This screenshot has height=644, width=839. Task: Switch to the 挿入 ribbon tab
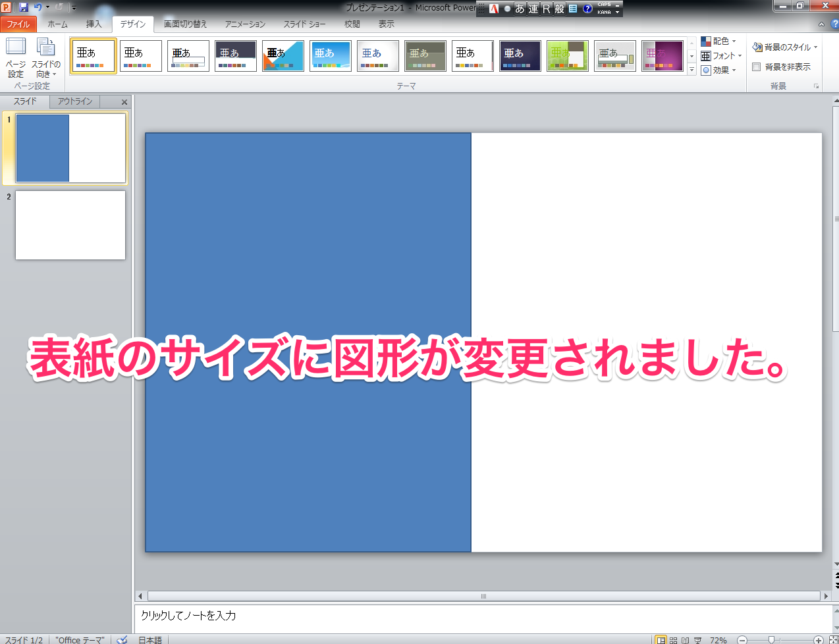coord(94,24)
